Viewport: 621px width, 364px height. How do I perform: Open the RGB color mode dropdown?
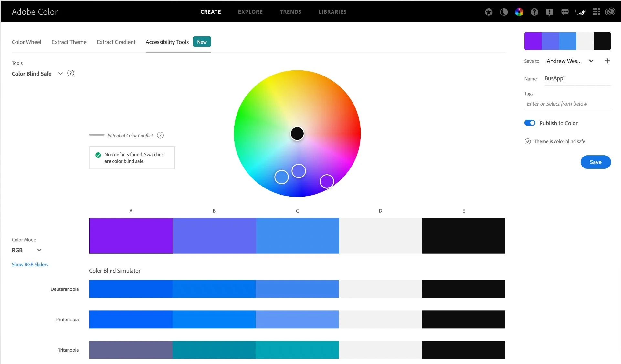click(x=39, y=250)
